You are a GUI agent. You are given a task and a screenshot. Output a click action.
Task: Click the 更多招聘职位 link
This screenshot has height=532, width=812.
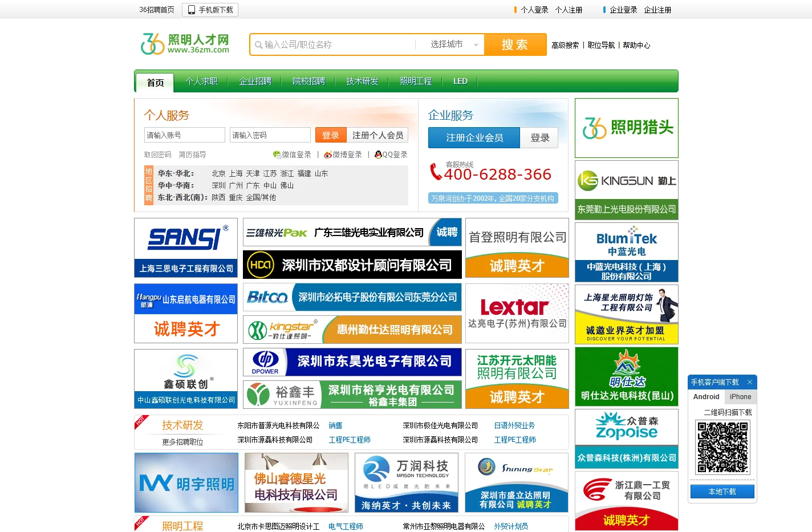point(182,442)
